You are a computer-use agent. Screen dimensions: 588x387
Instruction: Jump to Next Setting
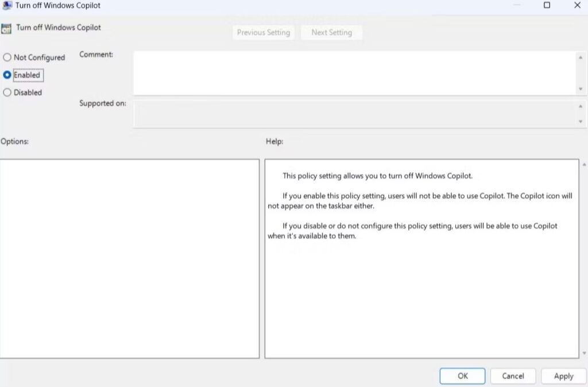pos(331,32)
